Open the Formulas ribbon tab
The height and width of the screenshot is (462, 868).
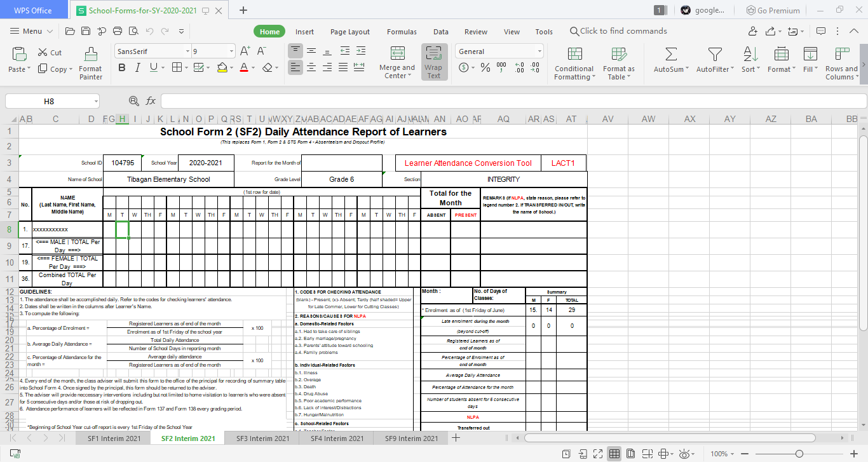(x=402, y=32)
